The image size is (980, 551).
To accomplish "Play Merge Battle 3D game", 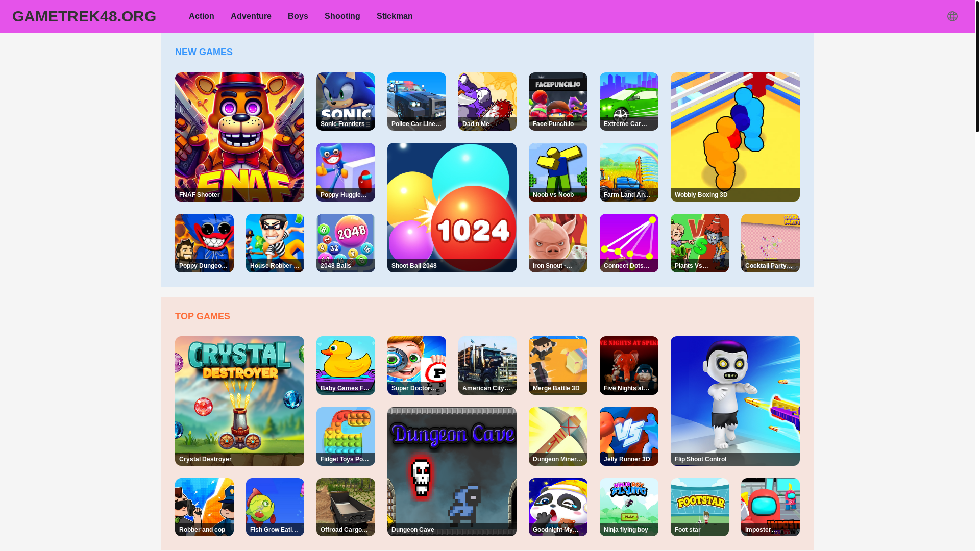I will pos(558,365).
